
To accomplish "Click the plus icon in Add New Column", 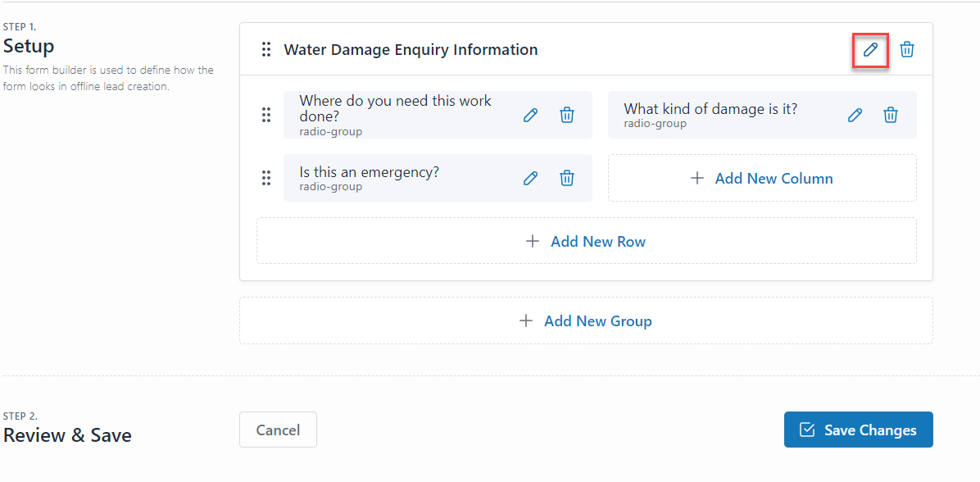I will pos(697,178).
